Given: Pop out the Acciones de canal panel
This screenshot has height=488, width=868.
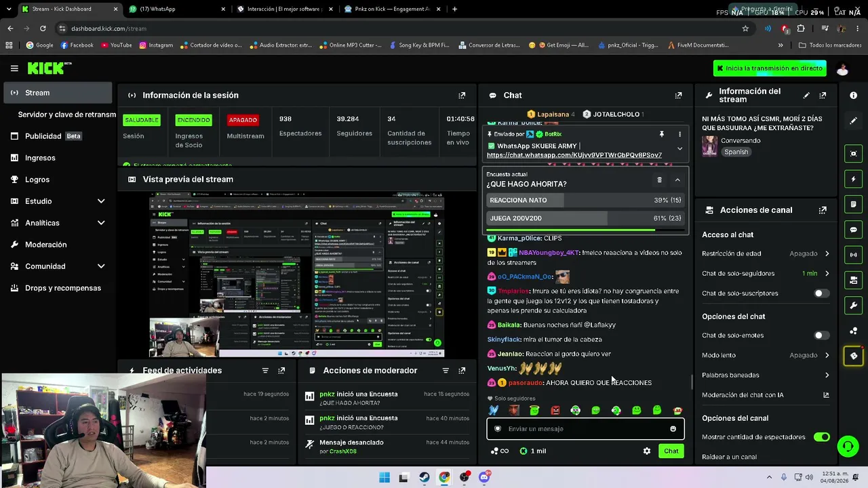Looking at the screenshot, I should click(823, 210).
